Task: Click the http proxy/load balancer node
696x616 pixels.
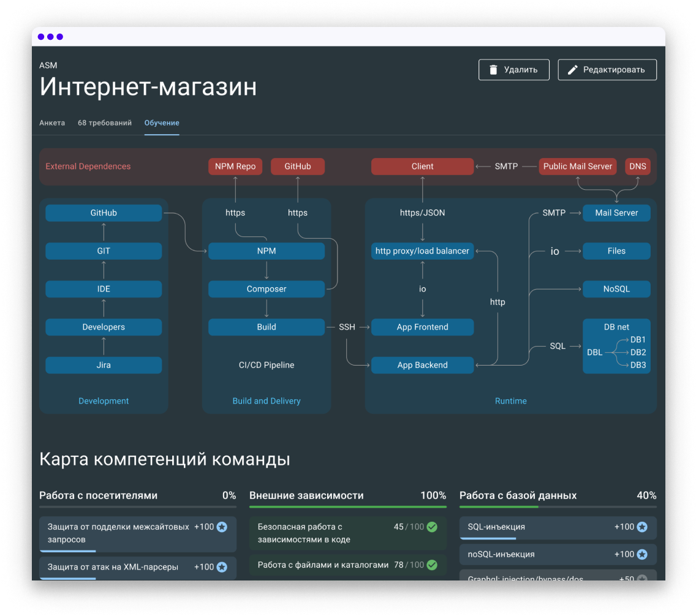Action: coord(422,251)
